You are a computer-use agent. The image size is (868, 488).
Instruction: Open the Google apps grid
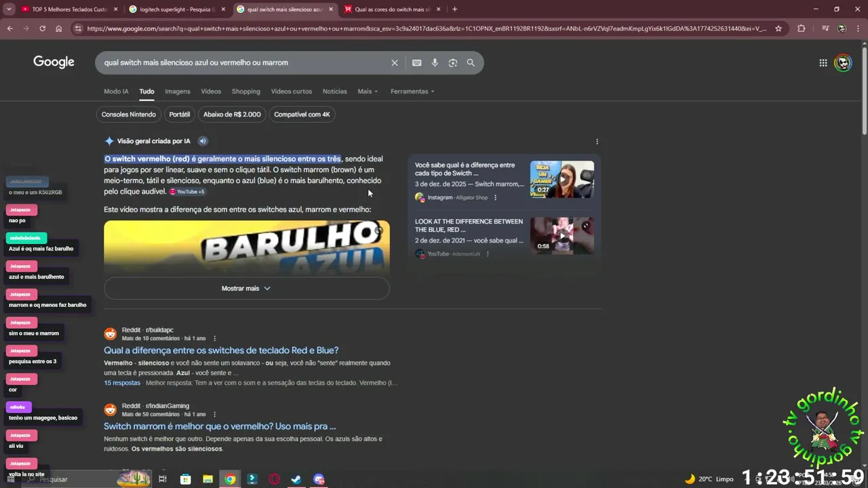point(823,63)
